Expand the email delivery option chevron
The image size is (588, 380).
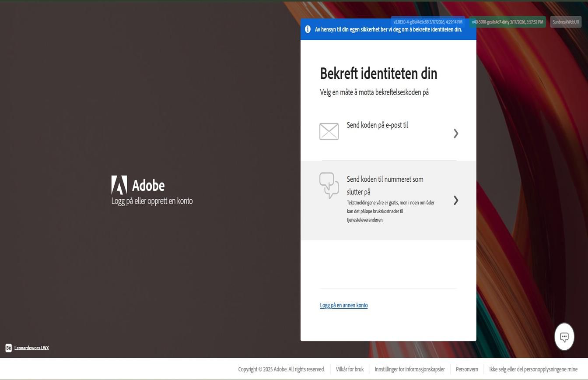pos(456,133)
